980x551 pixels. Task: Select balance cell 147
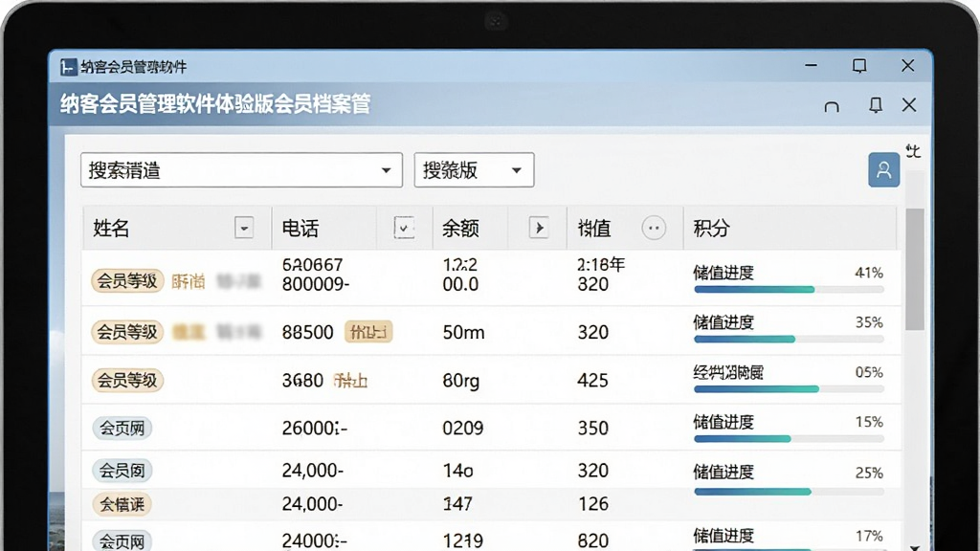point(457,504)
